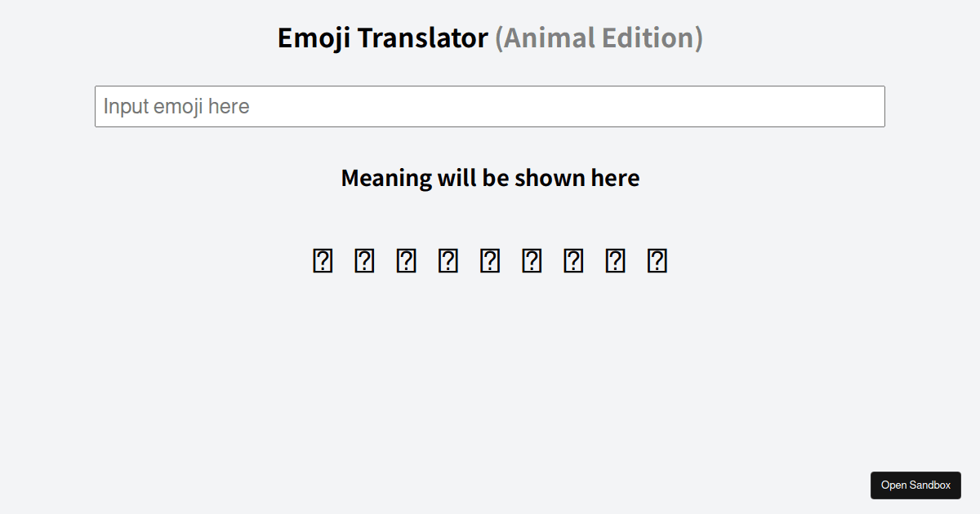Pick the rightmost emoji in the row
This screenshot has height=514, width=980.
coord(657,260)
